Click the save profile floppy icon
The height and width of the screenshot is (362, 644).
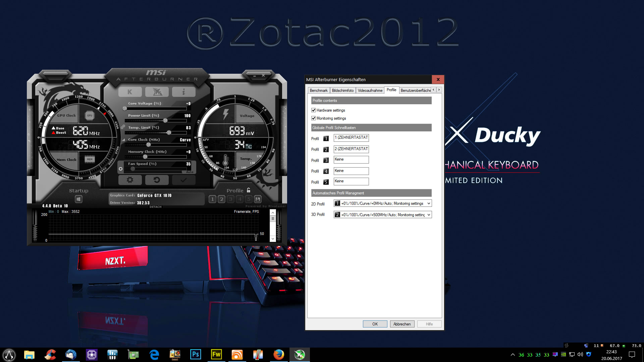tap(258, 199)
